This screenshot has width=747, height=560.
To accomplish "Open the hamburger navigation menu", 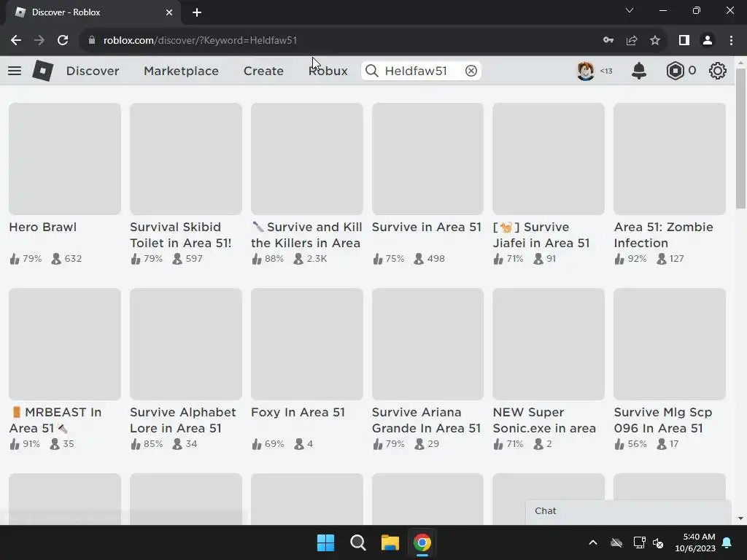I will coord(15,71).
